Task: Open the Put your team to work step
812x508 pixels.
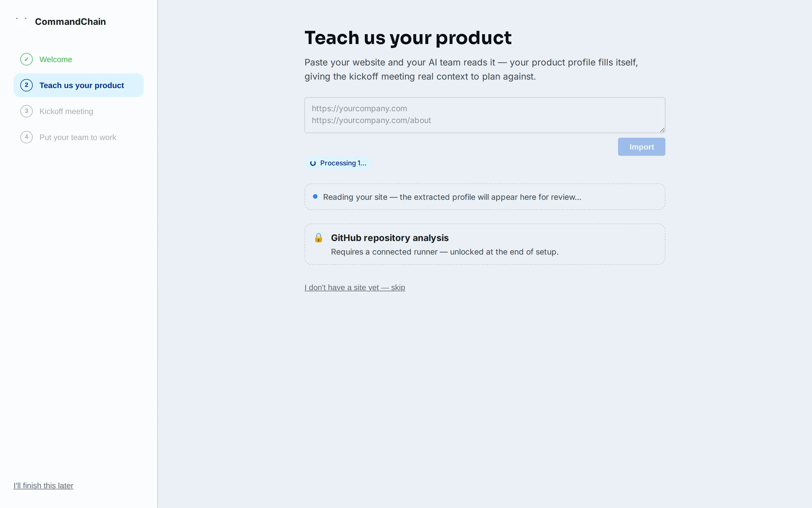Action: 78,137
